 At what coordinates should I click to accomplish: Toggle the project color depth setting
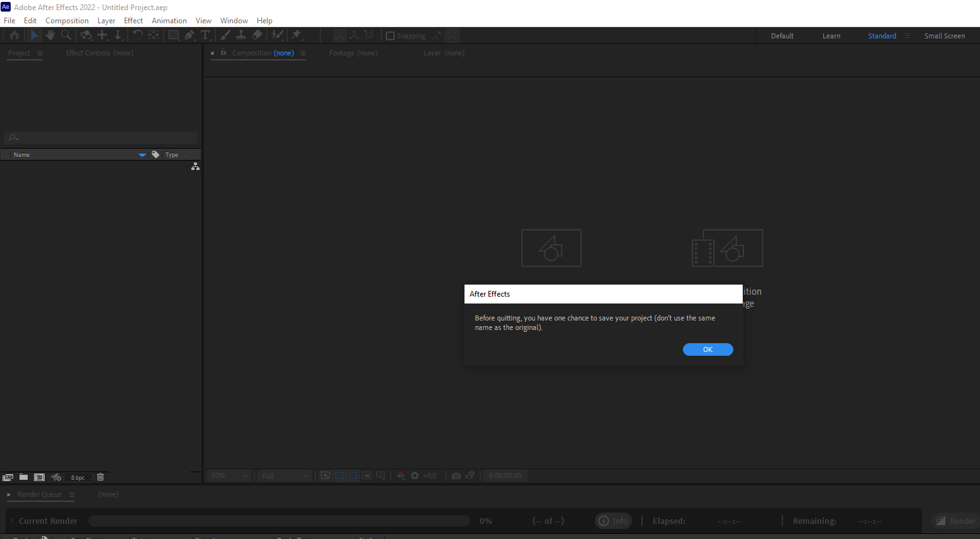[77, 477]
